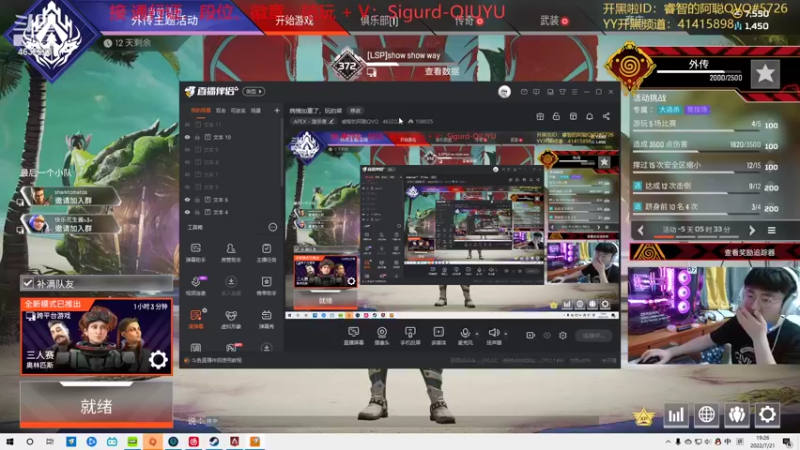Click the 就绪 ready button
This screenshot has width=800, height=450.
[x=96, y=405]
